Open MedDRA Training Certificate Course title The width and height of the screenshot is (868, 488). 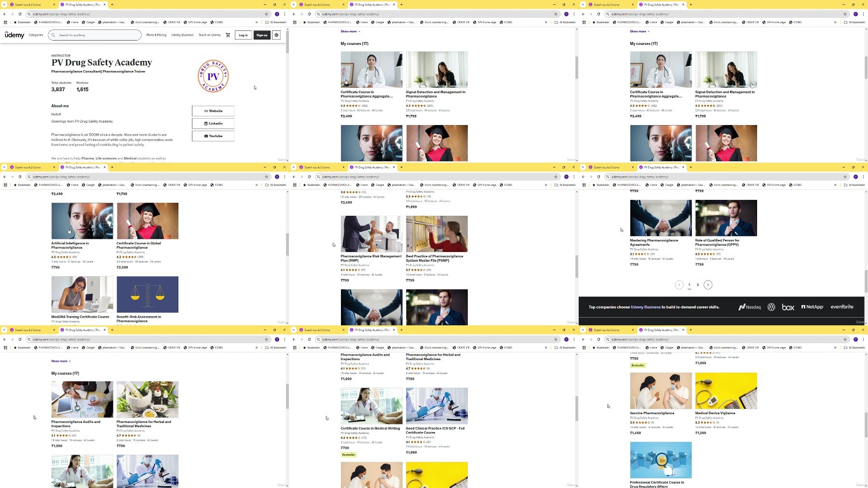coord(80,317)
